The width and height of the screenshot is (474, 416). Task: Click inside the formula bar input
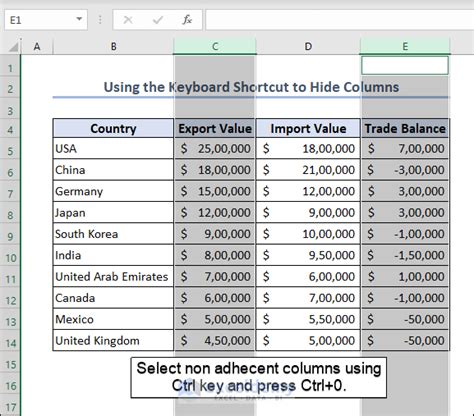(x=340, y=20)
